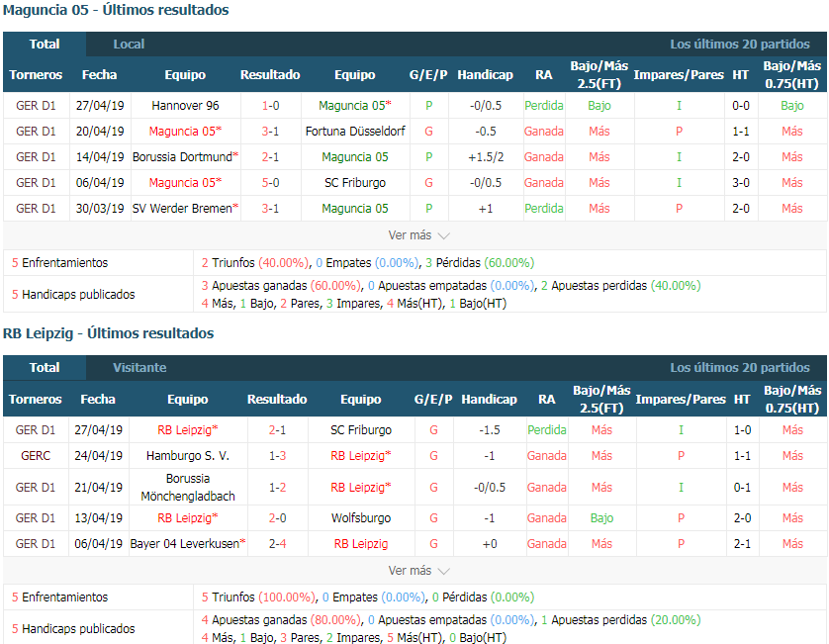Click RB Leipzig in the 21/04/19 row
Image resolution: width=829 pixels, height=644 pixels.
(x=358, y=488)
